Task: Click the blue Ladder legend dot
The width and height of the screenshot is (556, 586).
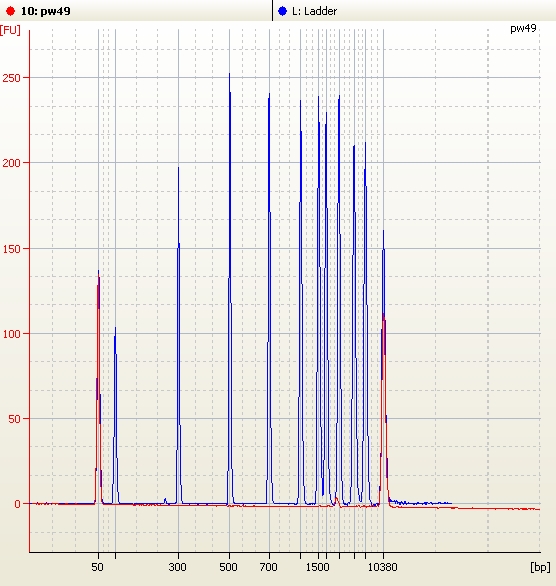Action: [282, 11]
